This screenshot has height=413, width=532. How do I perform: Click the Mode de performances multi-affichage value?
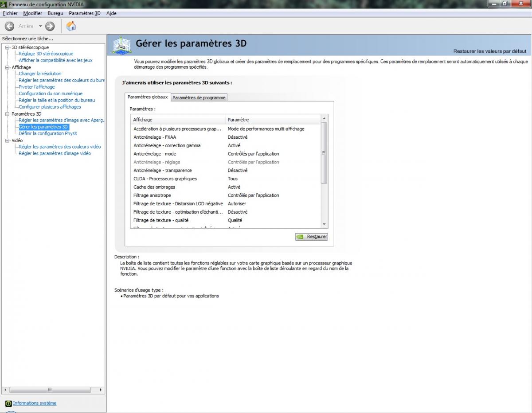(x=266, y=129)
